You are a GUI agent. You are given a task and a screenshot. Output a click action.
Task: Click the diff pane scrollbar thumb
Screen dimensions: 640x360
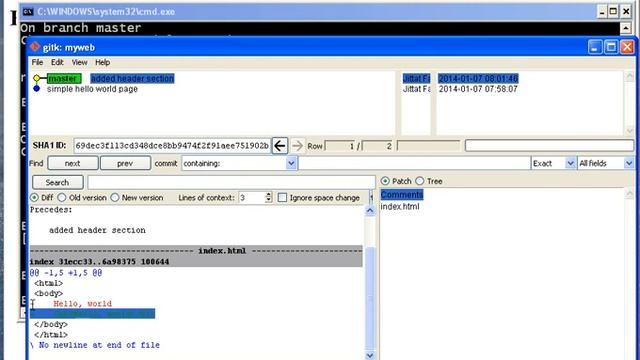[x=370, y=298]
